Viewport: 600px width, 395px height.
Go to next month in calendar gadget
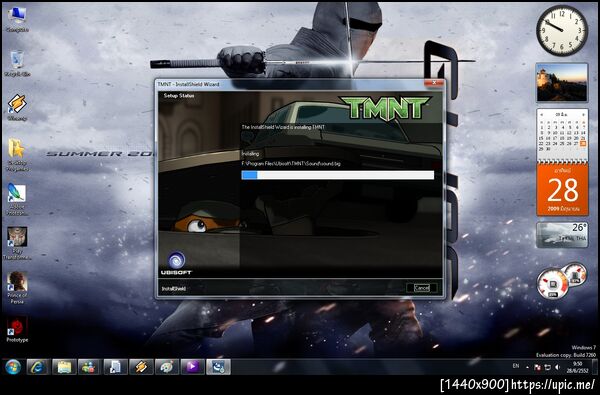pos(583,115)
